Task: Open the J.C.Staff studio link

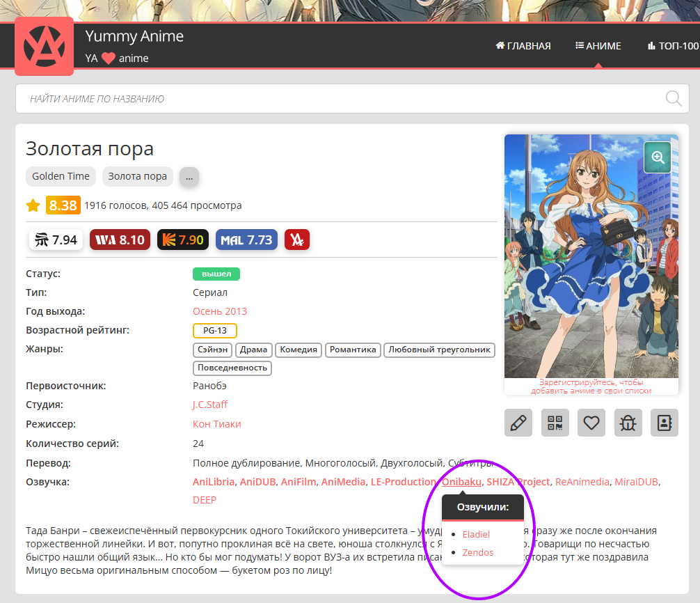Action: 210,405
